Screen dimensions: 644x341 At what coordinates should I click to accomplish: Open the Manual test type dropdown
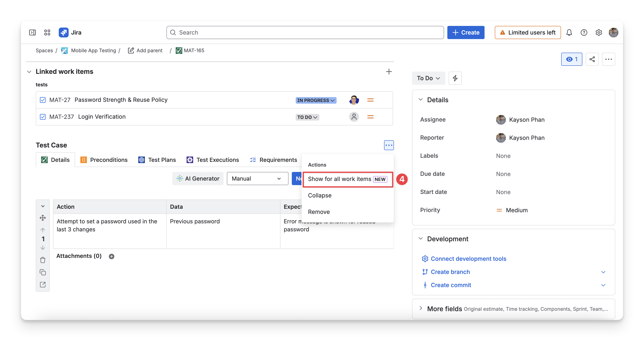257,179
